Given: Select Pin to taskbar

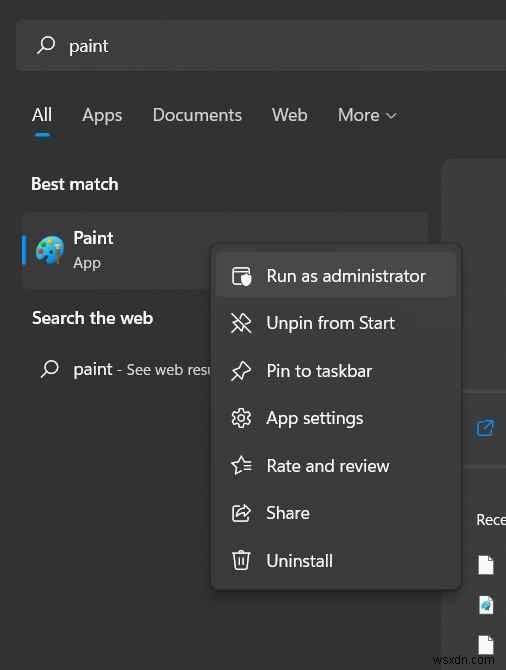Looking at the screenshot, I should click(x=336, y=370).
